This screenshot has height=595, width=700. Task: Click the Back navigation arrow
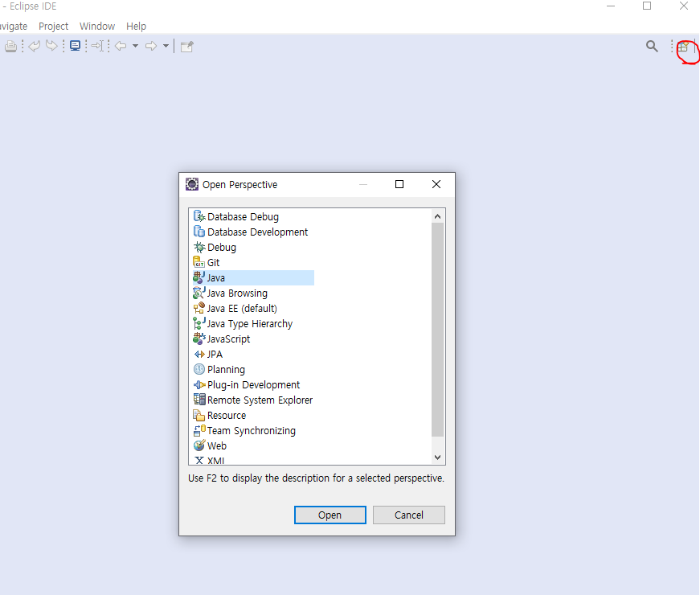[x=121, y=46]
